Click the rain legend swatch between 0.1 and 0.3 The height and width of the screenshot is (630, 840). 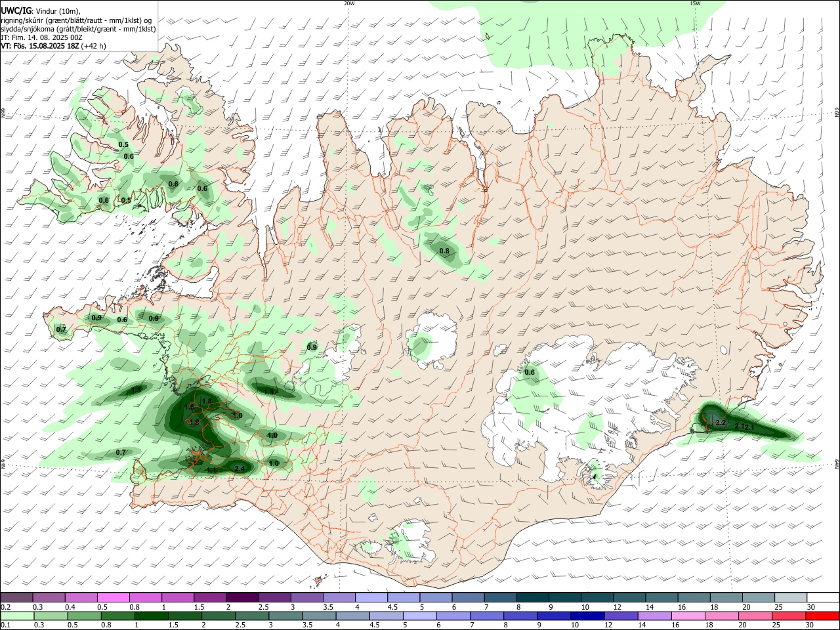pyautogui.click(x=17, y=616)
